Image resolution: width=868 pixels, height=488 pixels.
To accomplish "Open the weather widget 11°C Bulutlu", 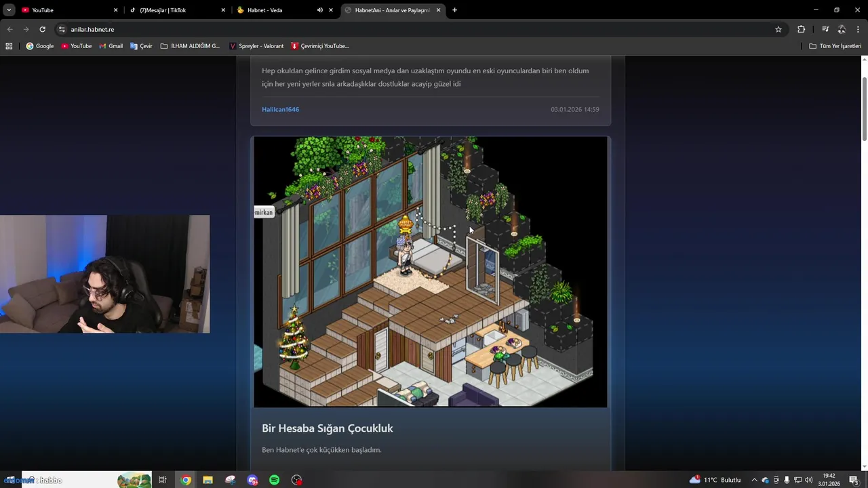I will pos(715,480).
